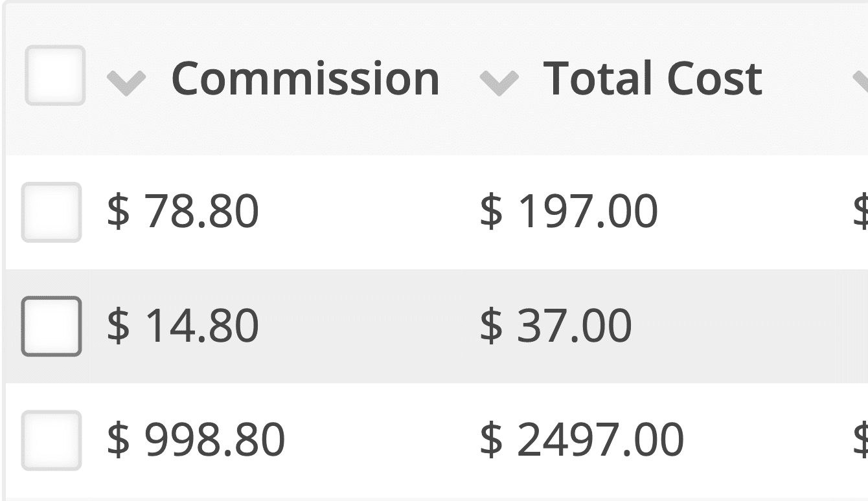Viewport: 868px width, 501px height.
Task: Click the empty third-column cell beside $ 37.00
Action: click(852, 326)
